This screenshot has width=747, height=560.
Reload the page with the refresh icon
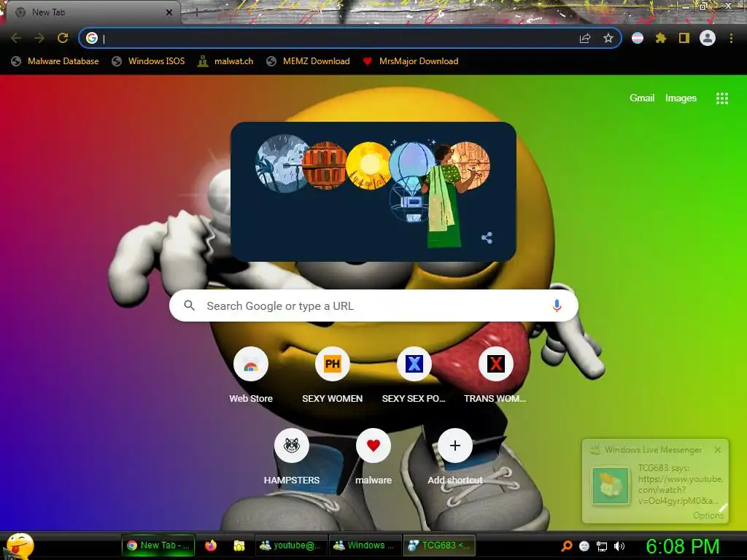pos(63,38)
